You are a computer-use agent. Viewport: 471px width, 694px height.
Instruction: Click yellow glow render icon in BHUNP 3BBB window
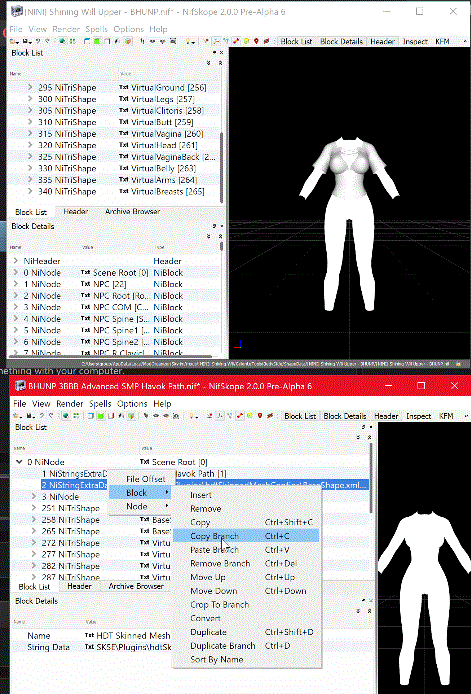(x=250, y=416)
